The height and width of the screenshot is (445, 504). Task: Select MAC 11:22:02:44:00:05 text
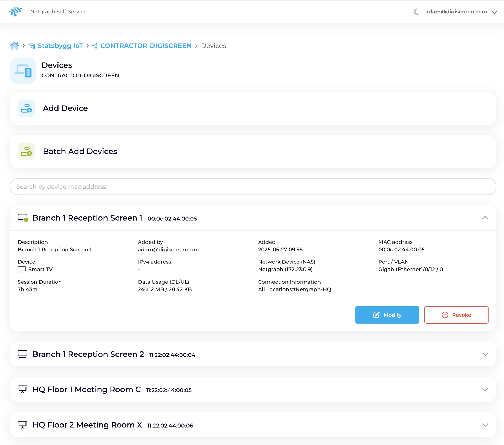[x=169, y=390]
